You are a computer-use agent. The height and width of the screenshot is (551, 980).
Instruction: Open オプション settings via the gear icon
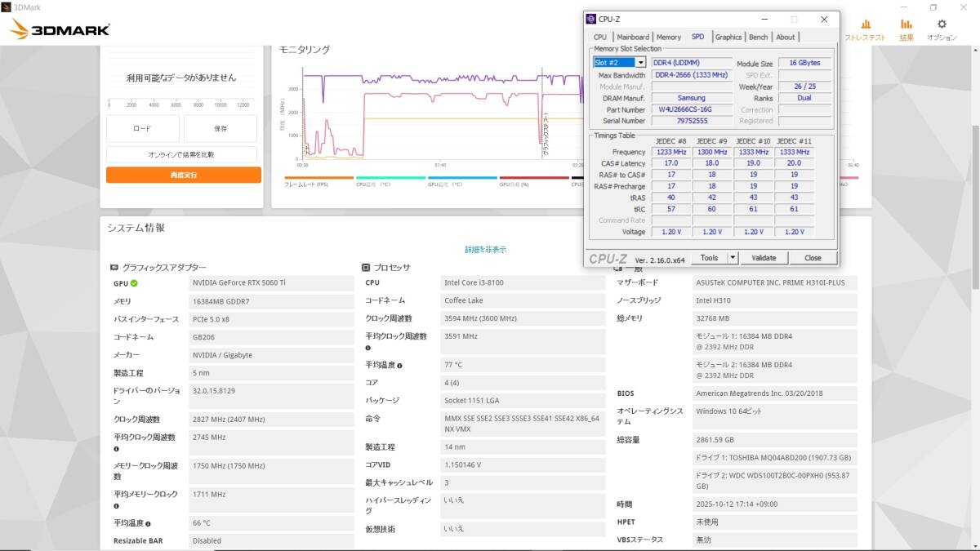point(942,29)
